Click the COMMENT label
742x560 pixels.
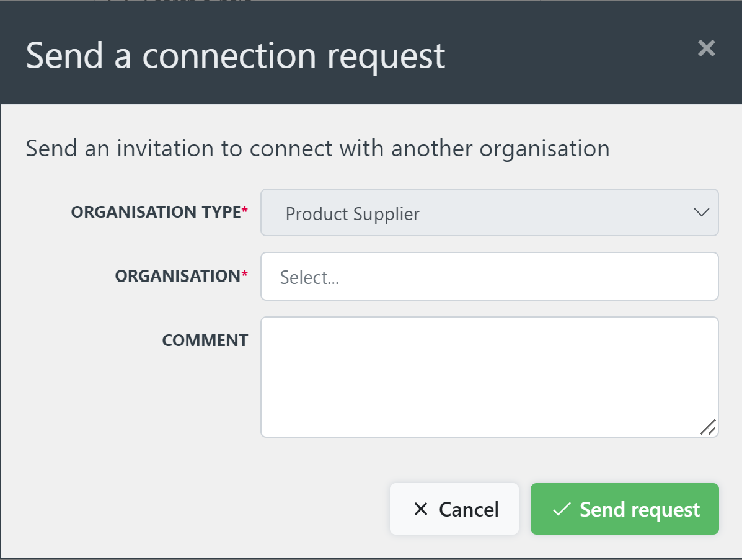tap(205, 340)
